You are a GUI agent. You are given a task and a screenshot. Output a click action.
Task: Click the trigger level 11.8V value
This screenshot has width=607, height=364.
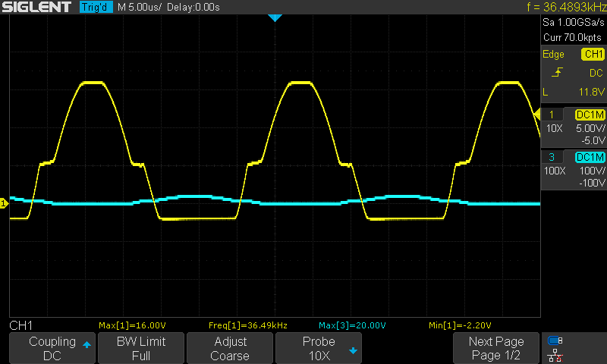tap(592, 92)
